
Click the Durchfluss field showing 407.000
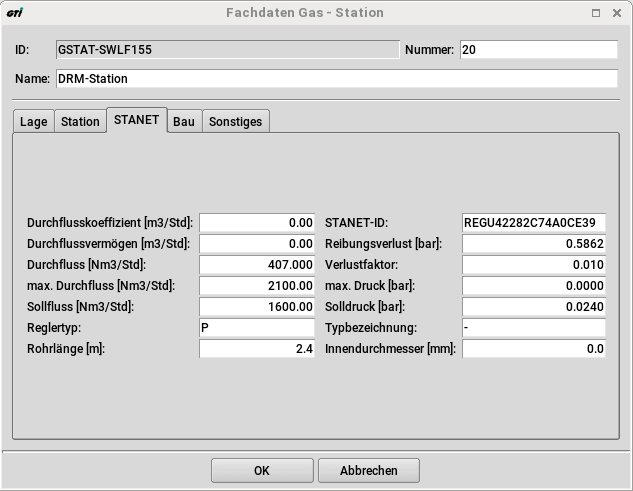point(257,265)
